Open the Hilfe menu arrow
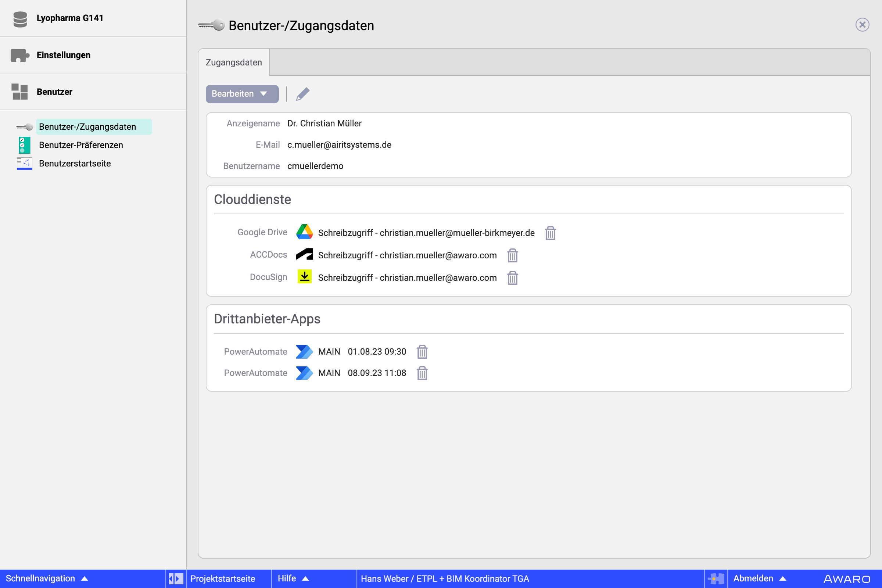The height and width of the screenshot is (588, 882). click(305, 578)
